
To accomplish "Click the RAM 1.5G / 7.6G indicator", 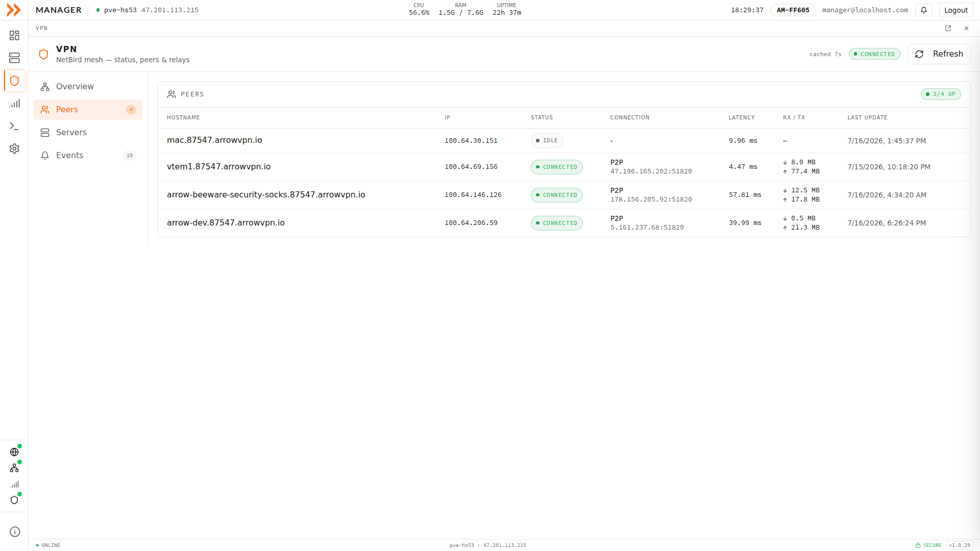I will pyautogui.click(x=460, y=9).
